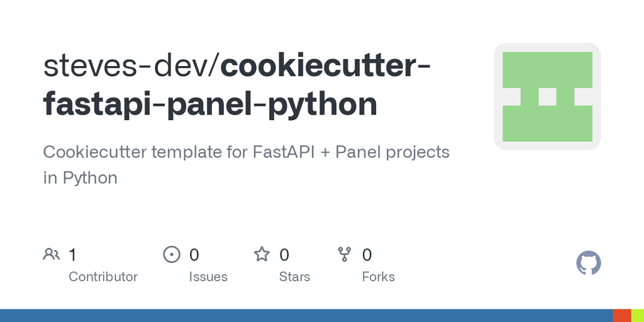644x322 pixels.
Task: Select the "Issues" label
Action: [208, 277]
